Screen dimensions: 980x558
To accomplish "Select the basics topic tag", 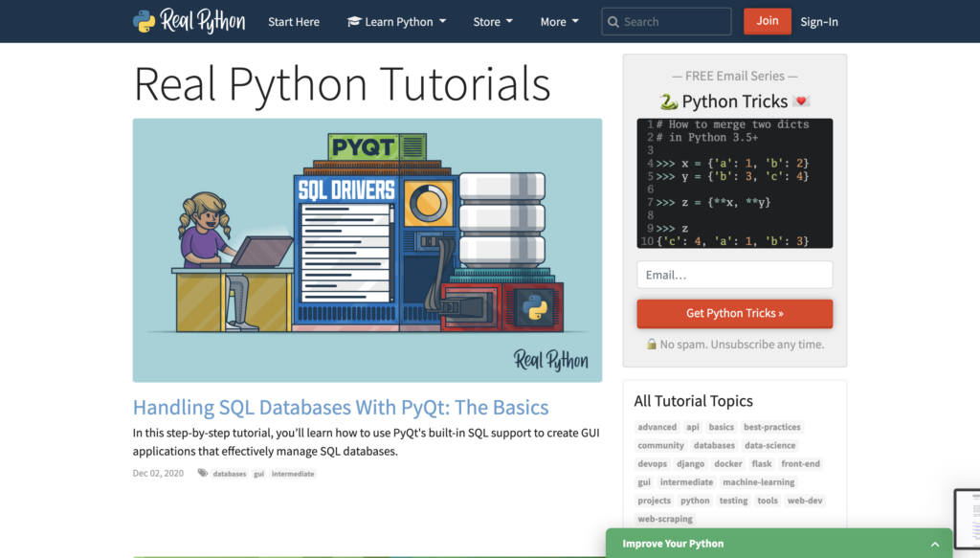I will pyautogui.click(x=722, y=427).
